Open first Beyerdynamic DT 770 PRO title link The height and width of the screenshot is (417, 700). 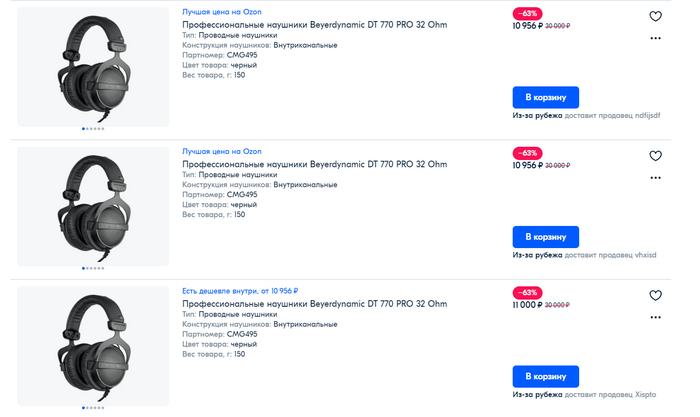click(314, 24)
